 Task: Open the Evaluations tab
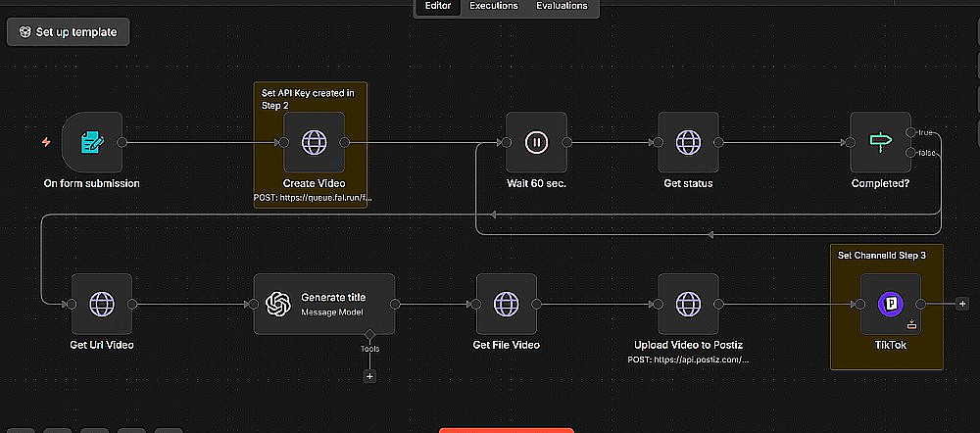tap(562, 6)
